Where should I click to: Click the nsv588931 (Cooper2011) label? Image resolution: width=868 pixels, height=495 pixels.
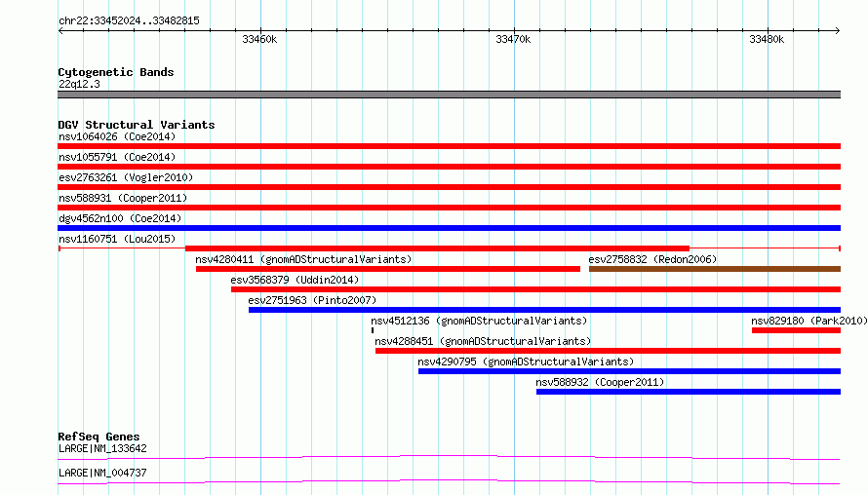click(123, 198)
